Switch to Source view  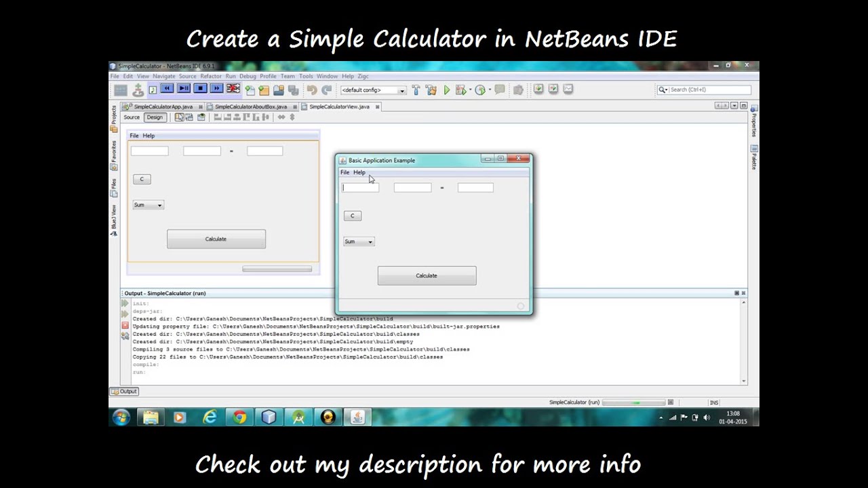(x=132, y=117)
